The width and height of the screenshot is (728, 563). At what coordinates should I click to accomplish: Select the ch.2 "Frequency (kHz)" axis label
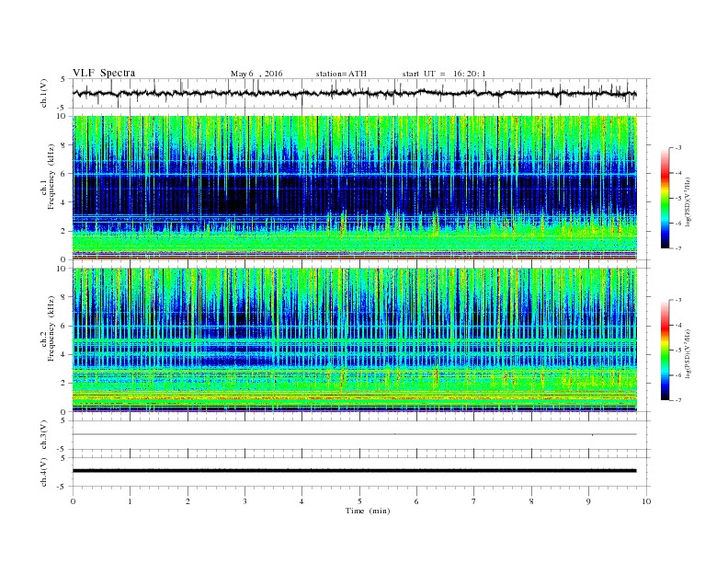[x=51, y=328]
